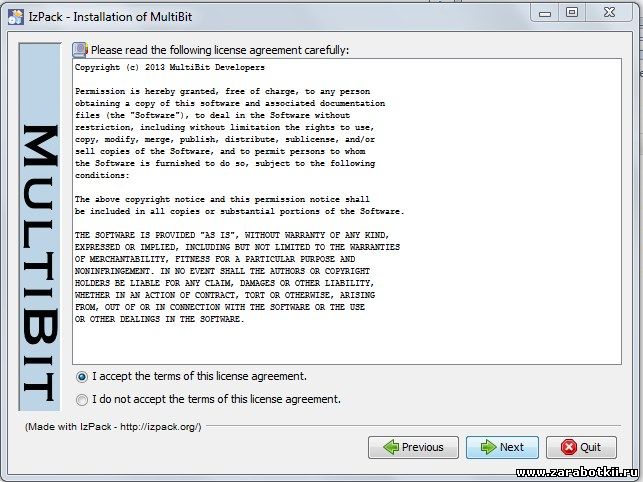Screen dimensions: 643x482
Task: Click inside the license agreement text area
Action: 347,211
